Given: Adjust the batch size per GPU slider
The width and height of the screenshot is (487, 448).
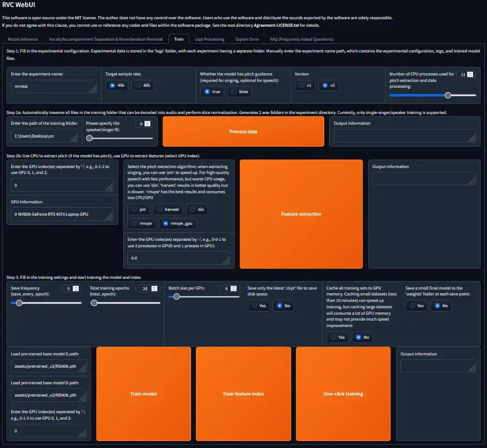Looking at the screenshot, I should click(176, 296).
